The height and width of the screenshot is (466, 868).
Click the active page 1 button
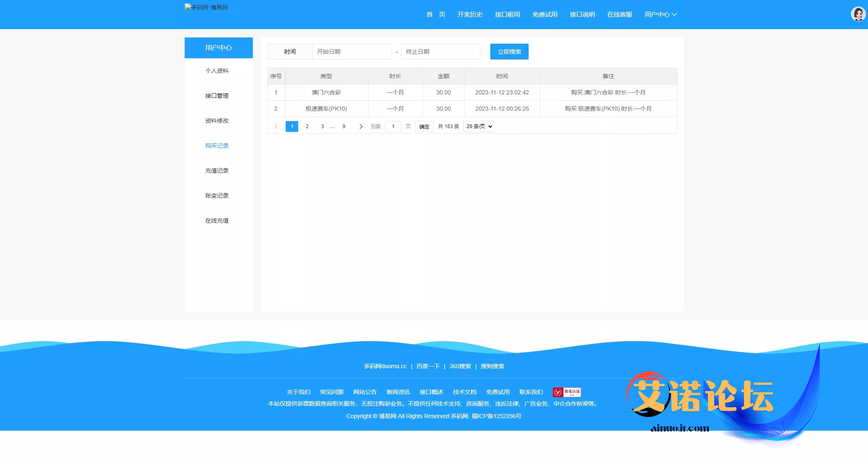tap(292, 126)
